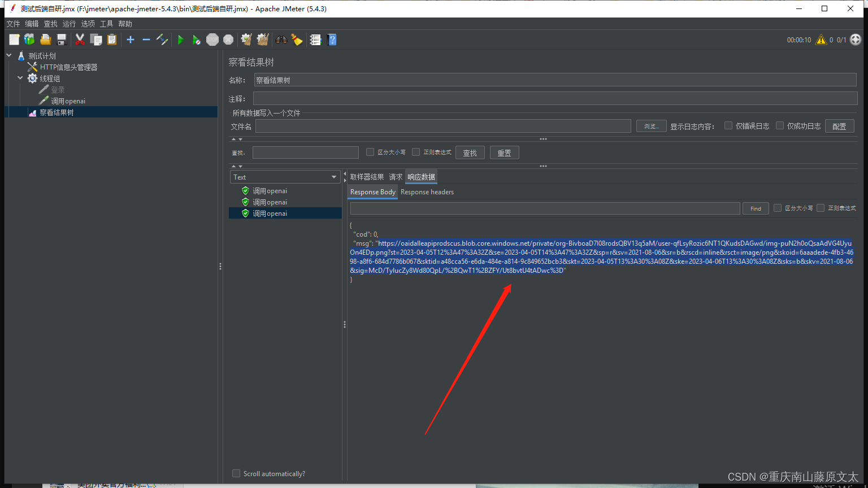Reset search with yellow broom icon
This screenshot has width=868, height=488.
[297, 40]
